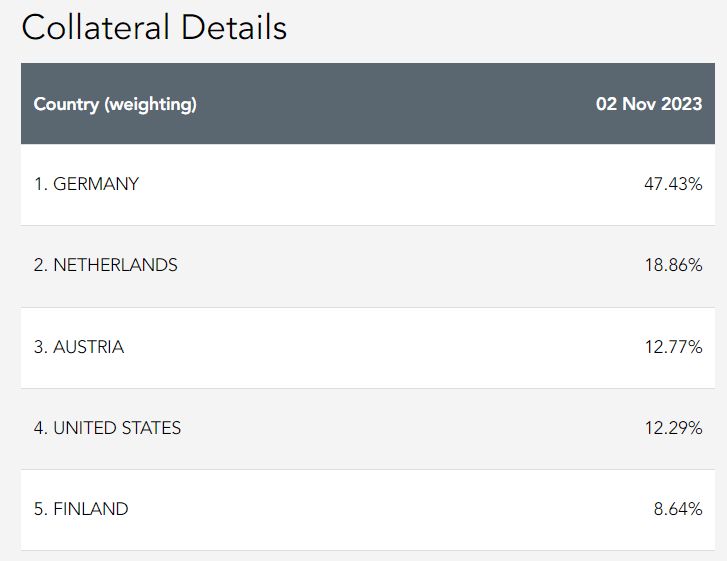The image size is (727, 561).
Task: Click the 12.77% Austria weighting
Action: click(x=673, y=347)
